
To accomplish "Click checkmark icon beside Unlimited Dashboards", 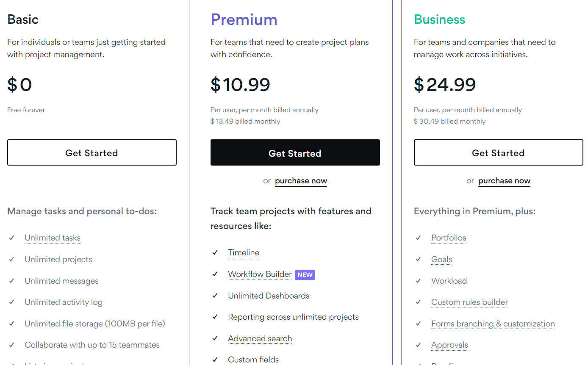I will (x=215, y=296).
